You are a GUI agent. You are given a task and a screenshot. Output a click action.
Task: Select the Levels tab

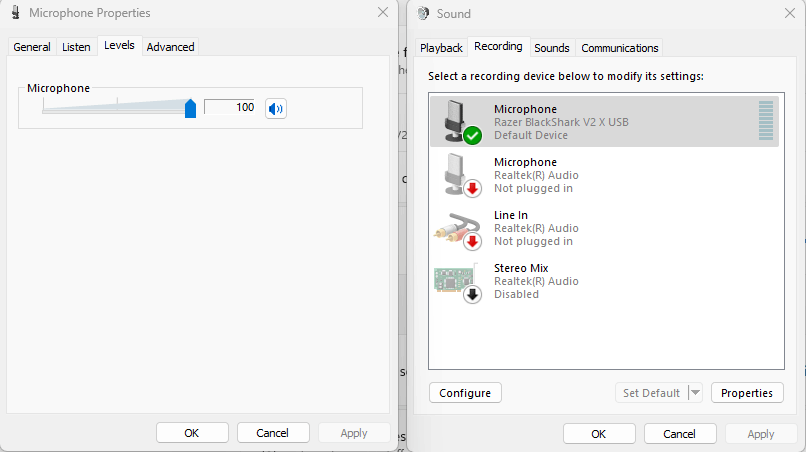click(119, 45)
